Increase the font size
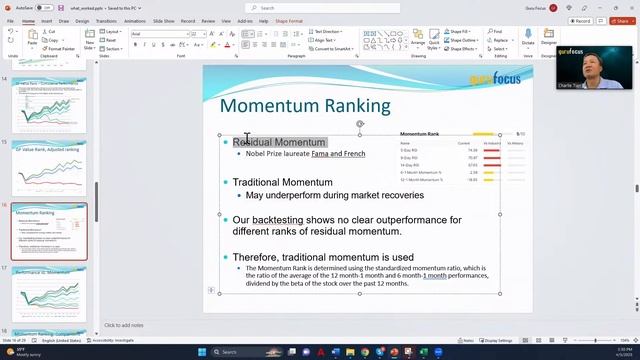Viewport: 640px width, 360px height. click(x=212, y=34)
